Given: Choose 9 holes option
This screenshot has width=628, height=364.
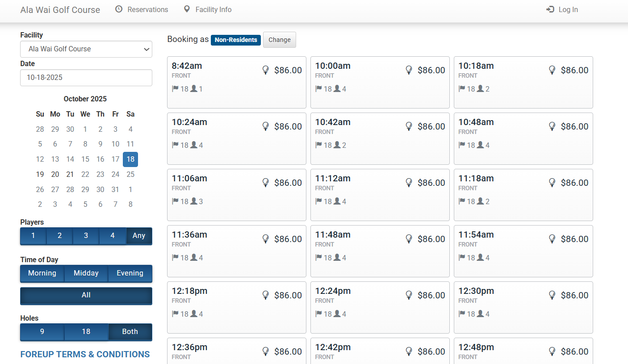Looking at the screenshot, I should tap(42, 332).
